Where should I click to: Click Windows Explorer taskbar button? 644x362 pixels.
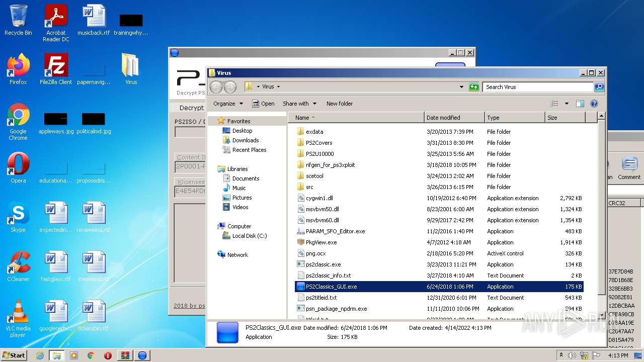pos(56,355)
